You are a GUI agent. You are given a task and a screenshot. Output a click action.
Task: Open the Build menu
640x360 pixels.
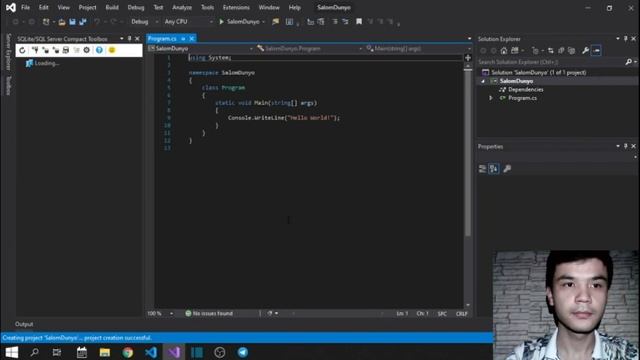(x=112, y=7)
